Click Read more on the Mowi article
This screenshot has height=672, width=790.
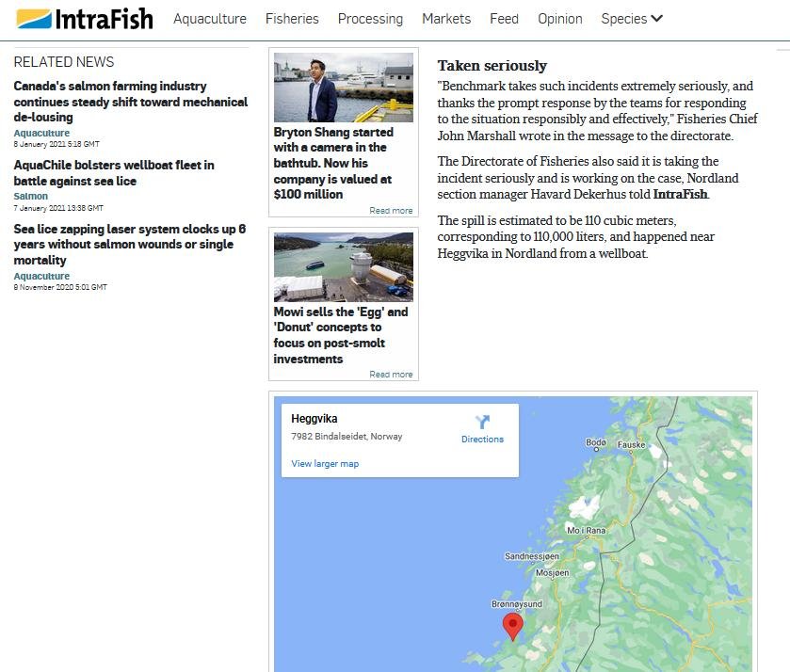pos(391,374)
